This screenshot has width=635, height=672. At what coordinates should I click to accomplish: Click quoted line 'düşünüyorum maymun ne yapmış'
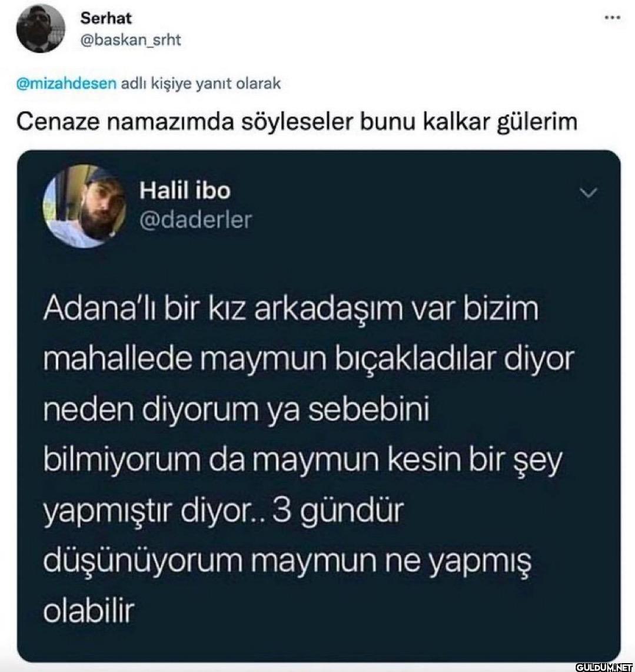click(x=287, y=561)
